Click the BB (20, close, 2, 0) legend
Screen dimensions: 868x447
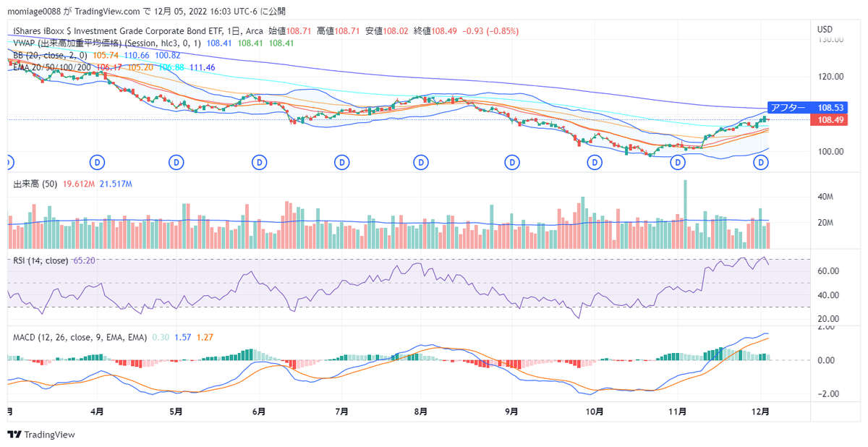coord(50,55)
